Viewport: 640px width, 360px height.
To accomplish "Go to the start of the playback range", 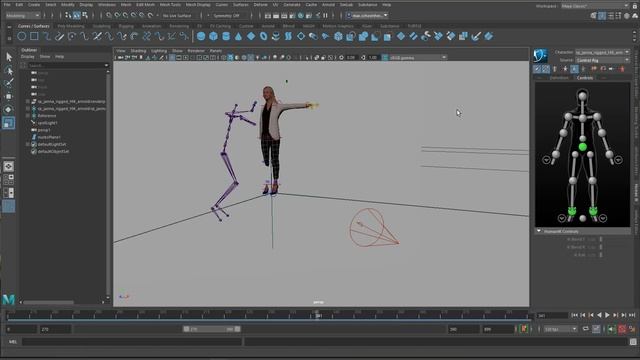I will (x=575, y=315).
